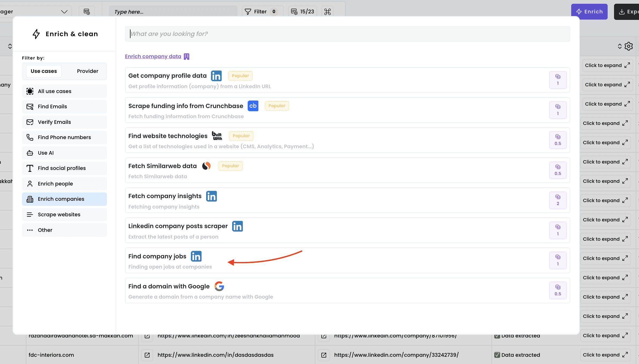The image size is (639, 364).
Task: Click the table add-column icon beside the dropdown
Action: pyautogui.click(x=87, y=12)
